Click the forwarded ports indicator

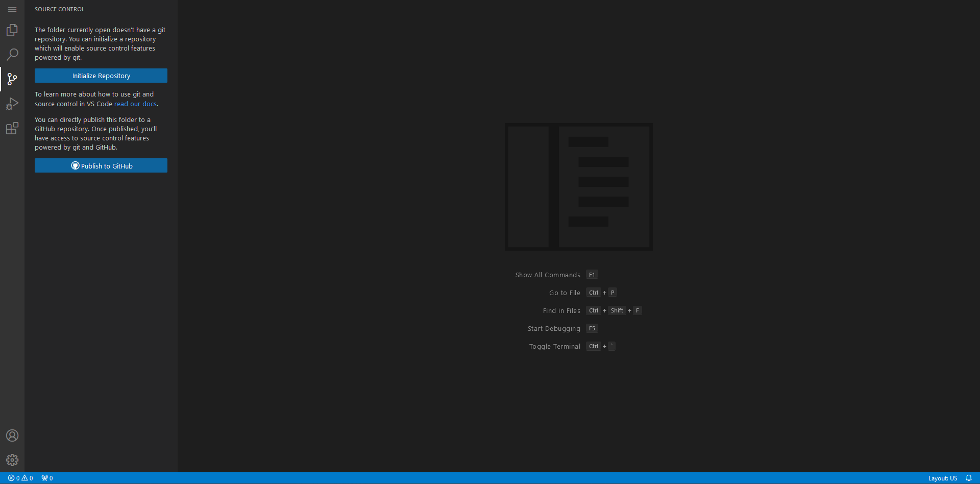(x=47, y=478)
